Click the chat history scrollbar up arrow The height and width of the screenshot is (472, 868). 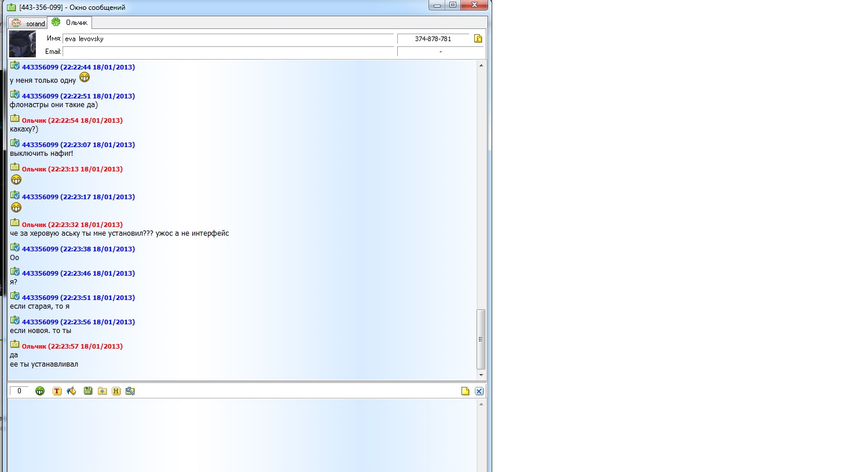481,65
